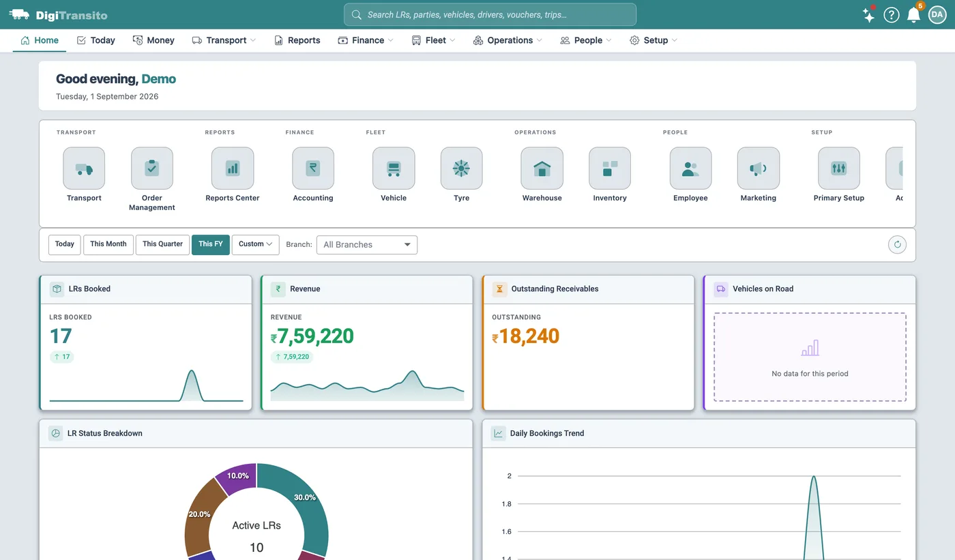
Task: Open the Custom date range dropdown
Action: [x=256, y=245]
